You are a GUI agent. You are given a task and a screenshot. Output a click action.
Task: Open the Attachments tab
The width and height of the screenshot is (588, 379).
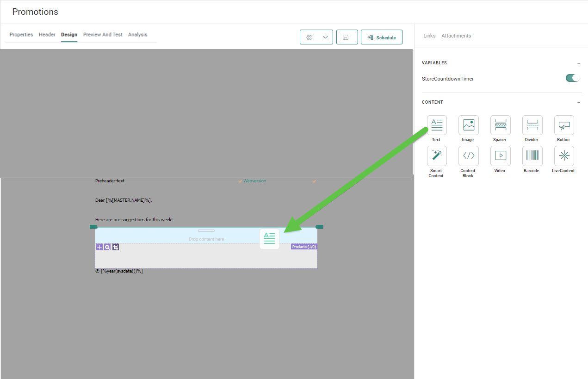(456, 36)
